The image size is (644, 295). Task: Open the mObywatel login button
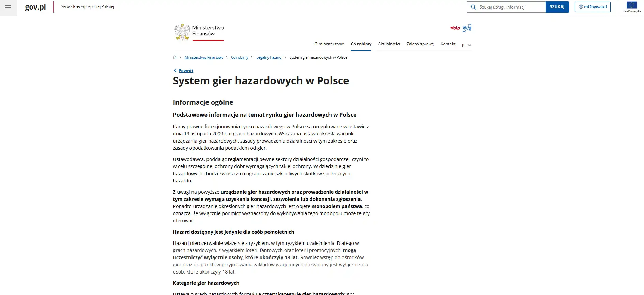(x=593, y=7)
